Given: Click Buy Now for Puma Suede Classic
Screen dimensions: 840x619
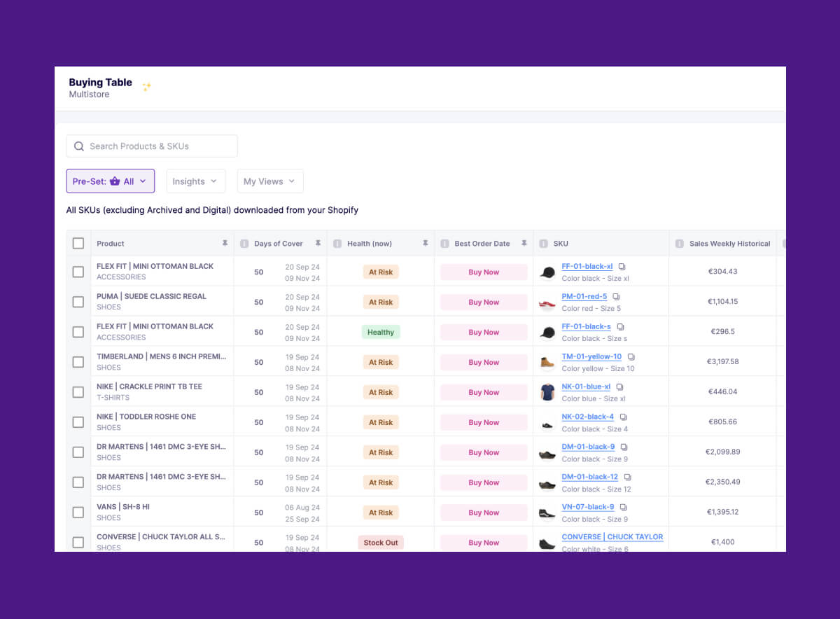Looking at the screenshot, I should 484,302.
